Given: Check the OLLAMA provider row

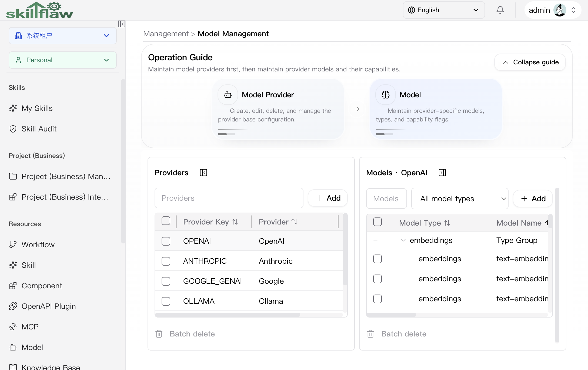Looking at the screenshot, I should [x=166, y=301].
